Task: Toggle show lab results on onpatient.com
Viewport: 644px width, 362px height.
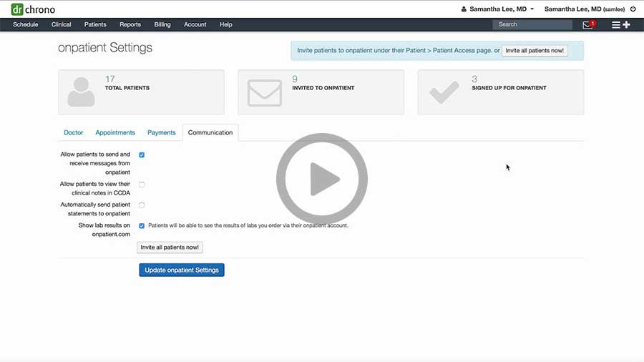Action: click(142, 226)
